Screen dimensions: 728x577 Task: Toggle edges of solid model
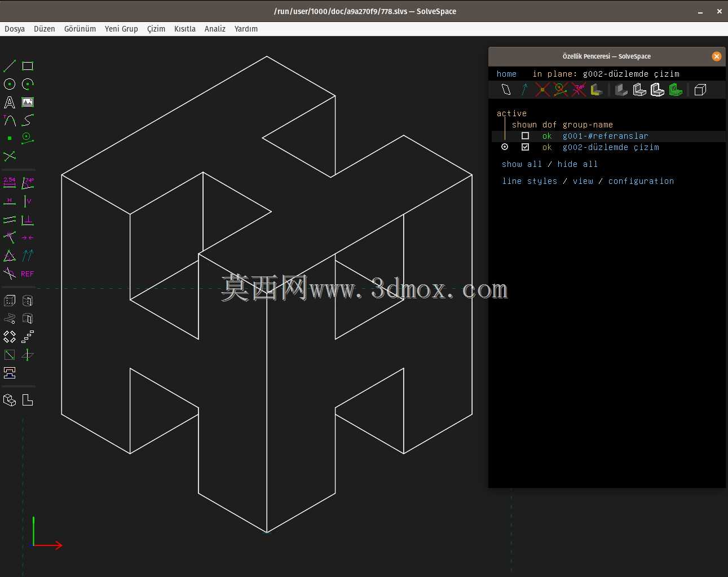[x=639, y=90]
